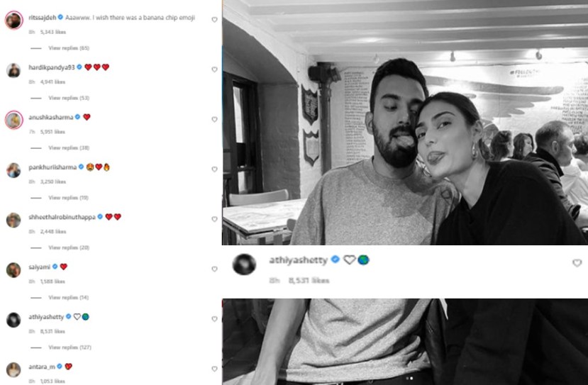Expand View replies (53) under hardikpandya93
Screen dimensions: 588x385
tap(69, 98)
